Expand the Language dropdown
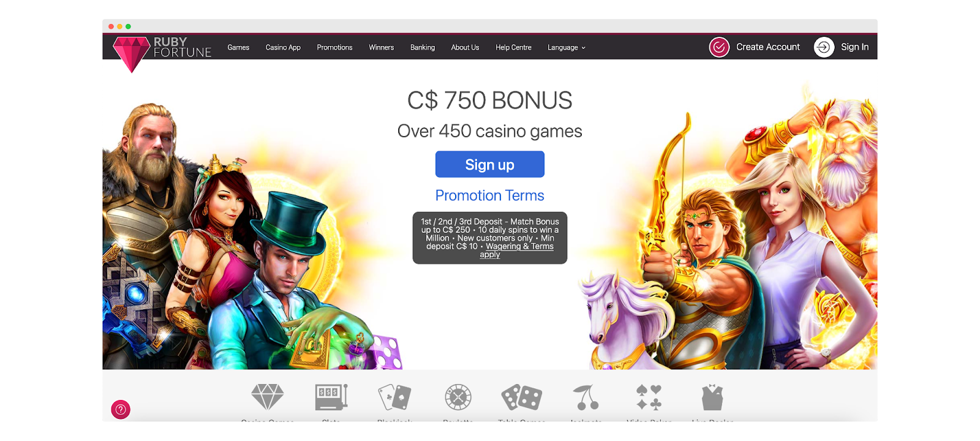The width and height of the screenshot is (980, 441). point(567,47)
